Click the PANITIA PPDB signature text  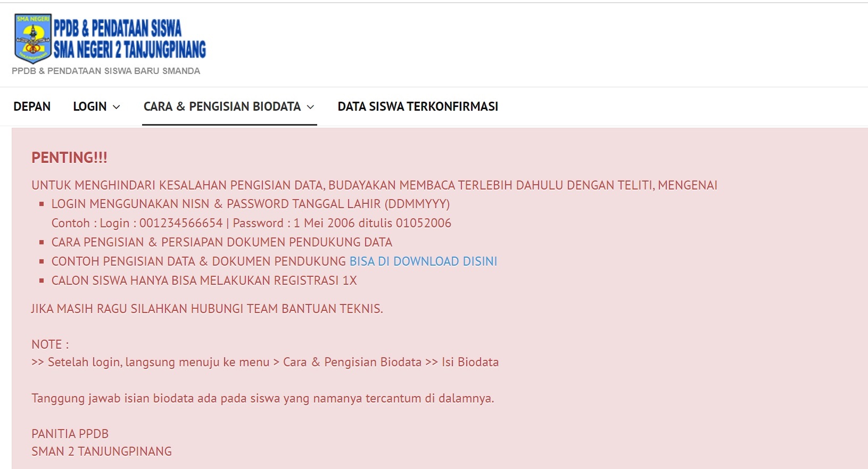coord(70,434)
